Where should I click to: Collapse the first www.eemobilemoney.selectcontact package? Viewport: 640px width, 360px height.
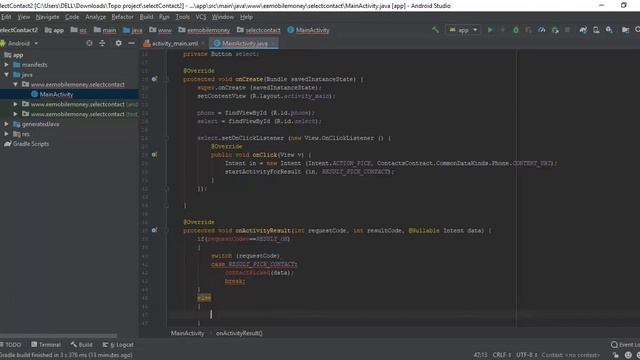[x=16, y=84]
